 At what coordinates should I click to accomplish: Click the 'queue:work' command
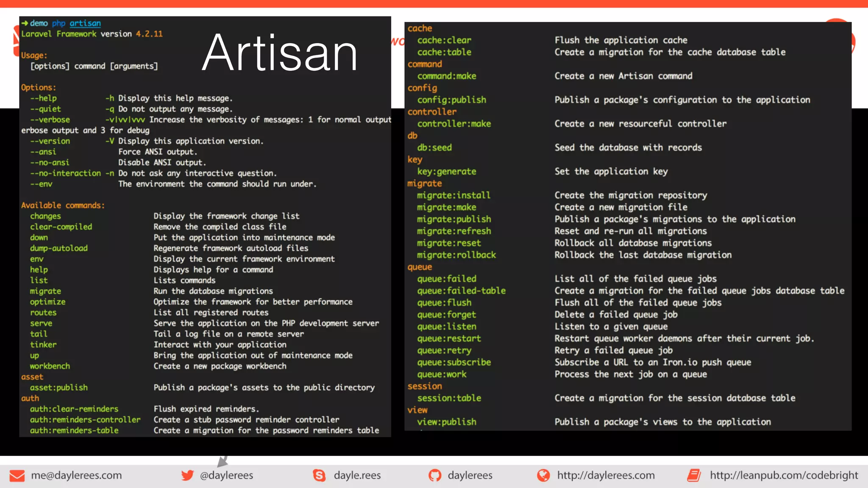pos(442,374)
